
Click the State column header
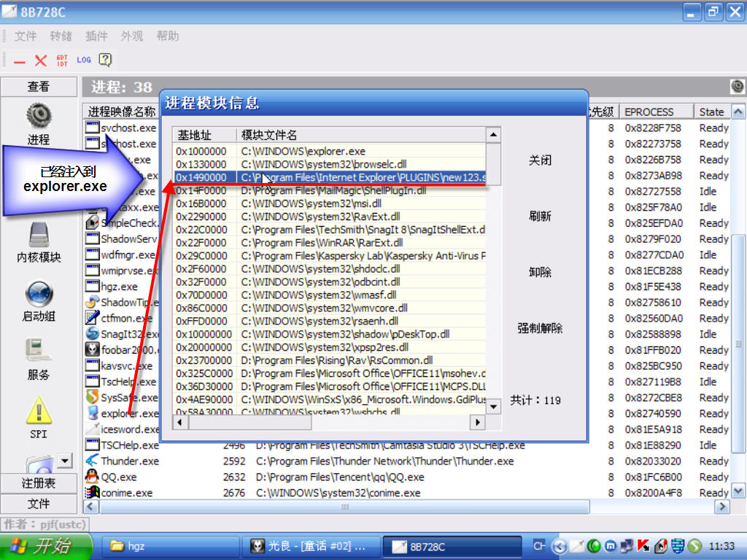(x=712, y=112)
